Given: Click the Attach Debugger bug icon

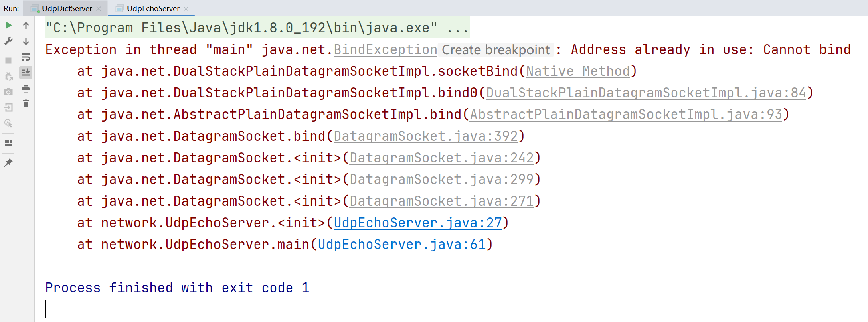Looking at the screenshot, I should click(8, 76).
